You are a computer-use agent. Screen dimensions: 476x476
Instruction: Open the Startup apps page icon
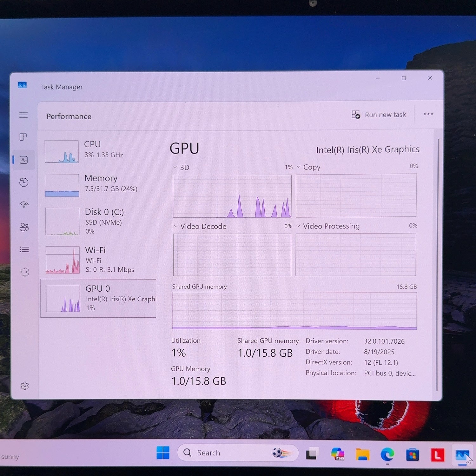pyautogui.click(x=24, y=204)
